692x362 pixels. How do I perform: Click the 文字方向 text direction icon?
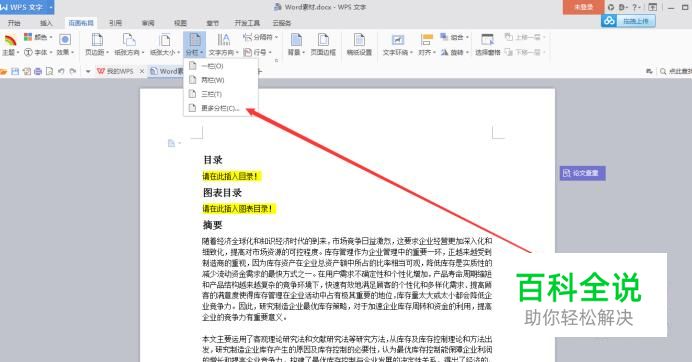pyautogui.click(x=224, y=40)
